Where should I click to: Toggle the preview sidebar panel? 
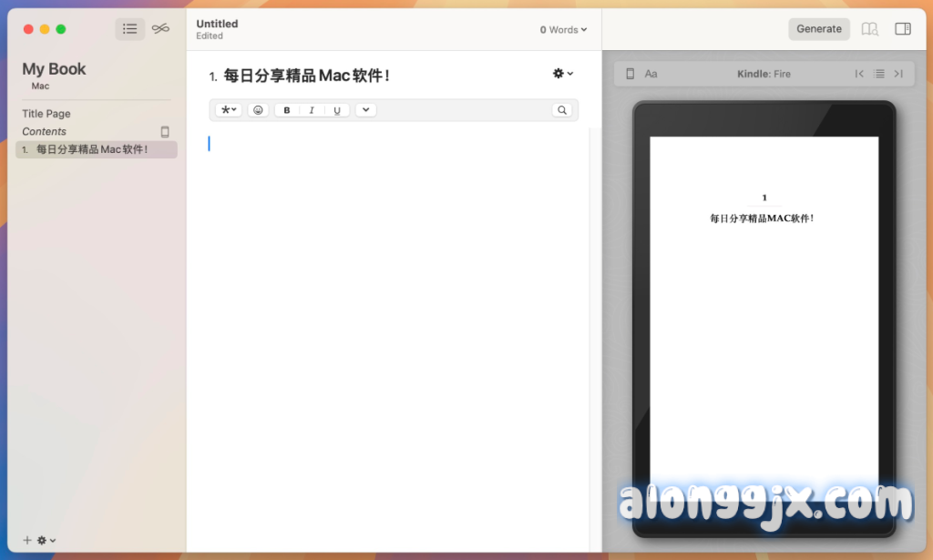pos(903,29)
